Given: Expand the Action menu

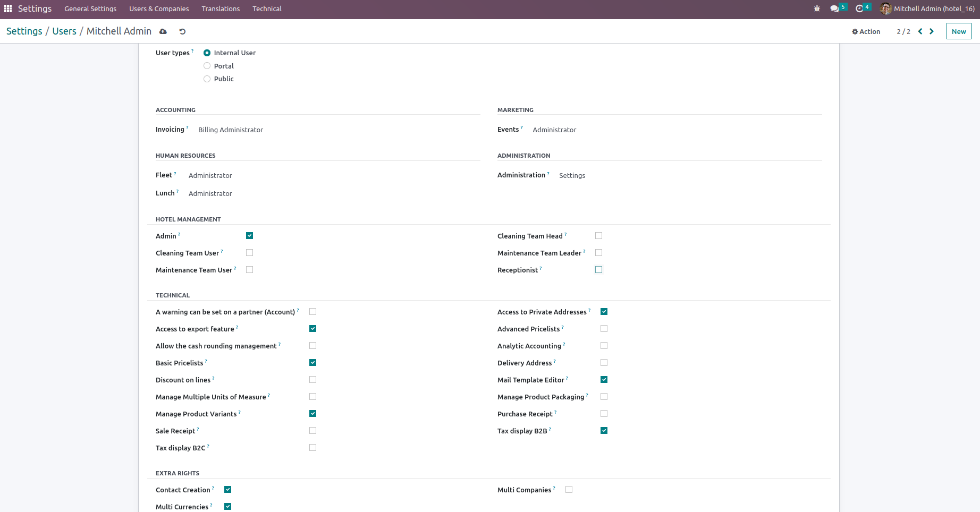Looking at the screenshot, I should [866, 31].
